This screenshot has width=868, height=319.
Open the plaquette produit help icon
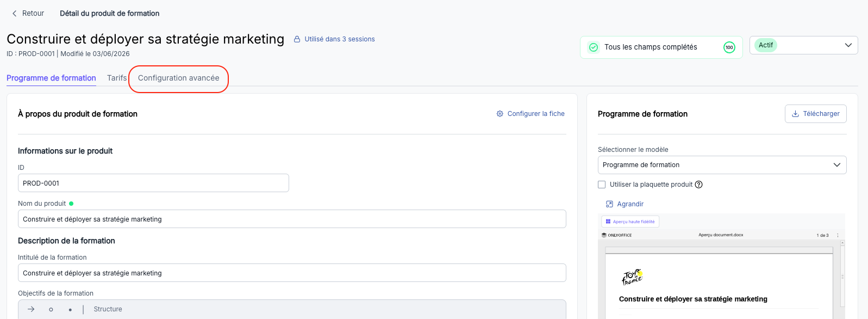click(699, 185)
